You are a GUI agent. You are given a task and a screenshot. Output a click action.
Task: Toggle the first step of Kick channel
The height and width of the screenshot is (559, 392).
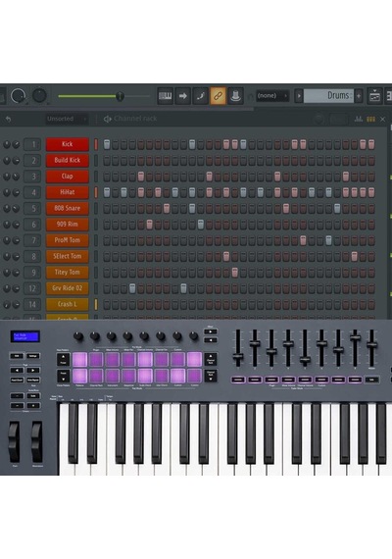pos(107,144)
